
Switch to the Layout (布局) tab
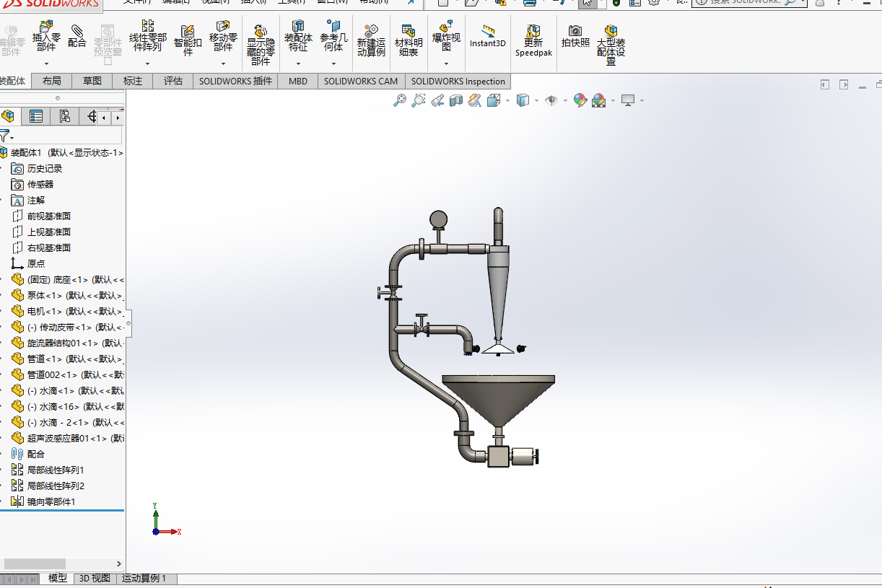pos(52,82)
